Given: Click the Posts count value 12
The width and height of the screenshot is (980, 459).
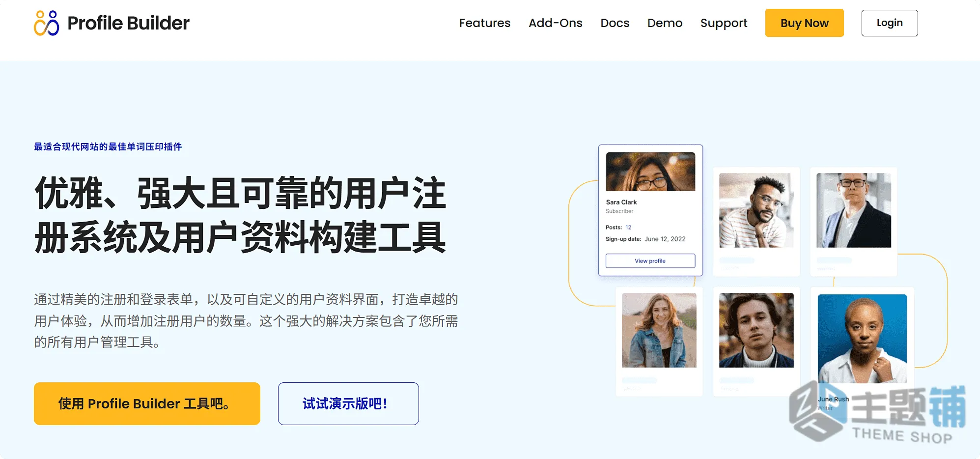Looking at the screenshot, I should pos(628,227).
